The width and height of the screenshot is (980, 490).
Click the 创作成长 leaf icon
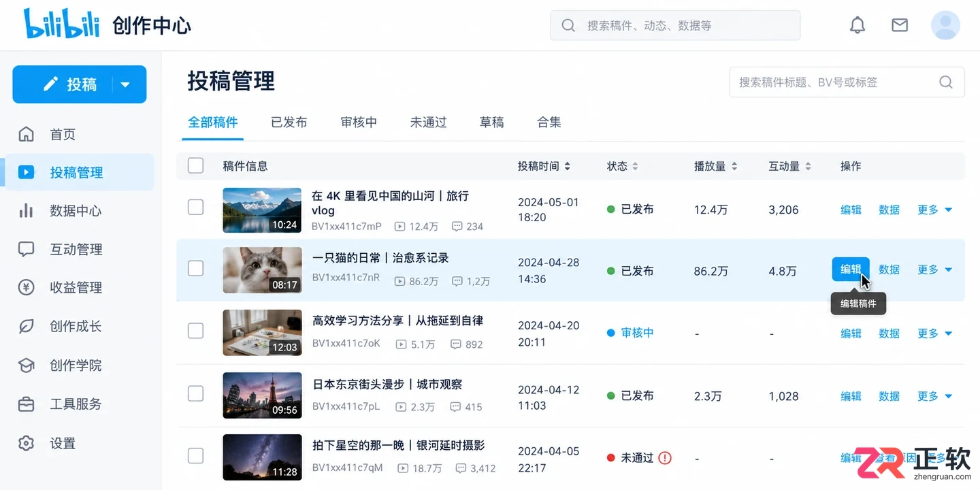[x=26, y=326]
